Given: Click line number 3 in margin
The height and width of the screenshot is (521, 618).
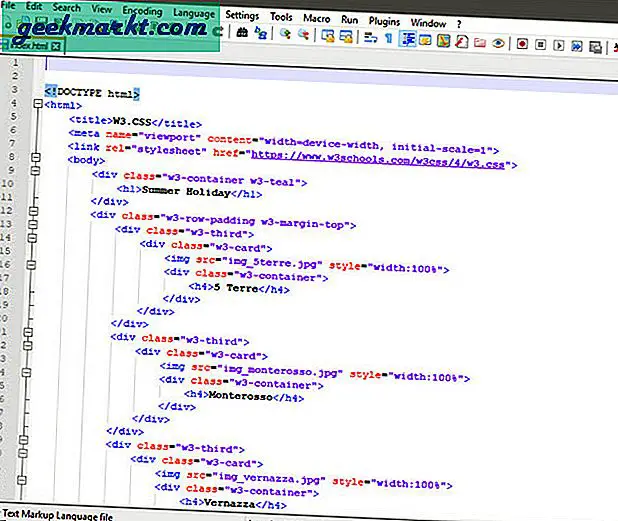Looking at the screenshot, I should (x=15, y=89).
